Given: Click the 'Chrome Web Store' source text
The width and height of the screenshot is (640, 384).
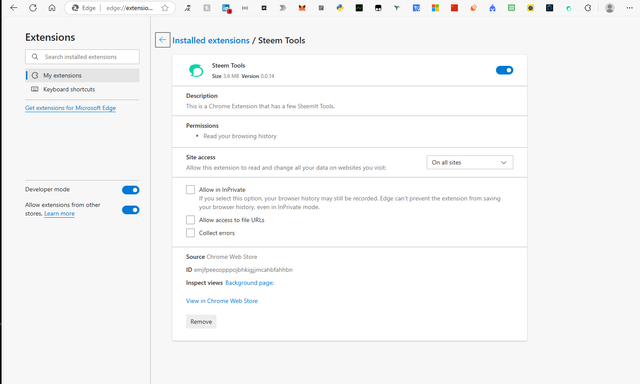Looking at the screenshot, I should (232, 257).
